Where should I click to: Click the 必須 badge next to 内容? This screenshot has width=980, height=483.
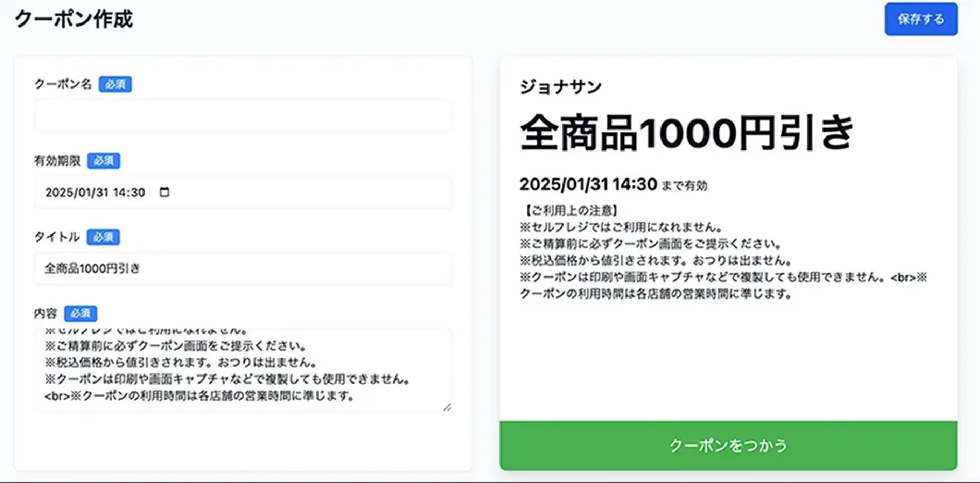pos(81,314)
